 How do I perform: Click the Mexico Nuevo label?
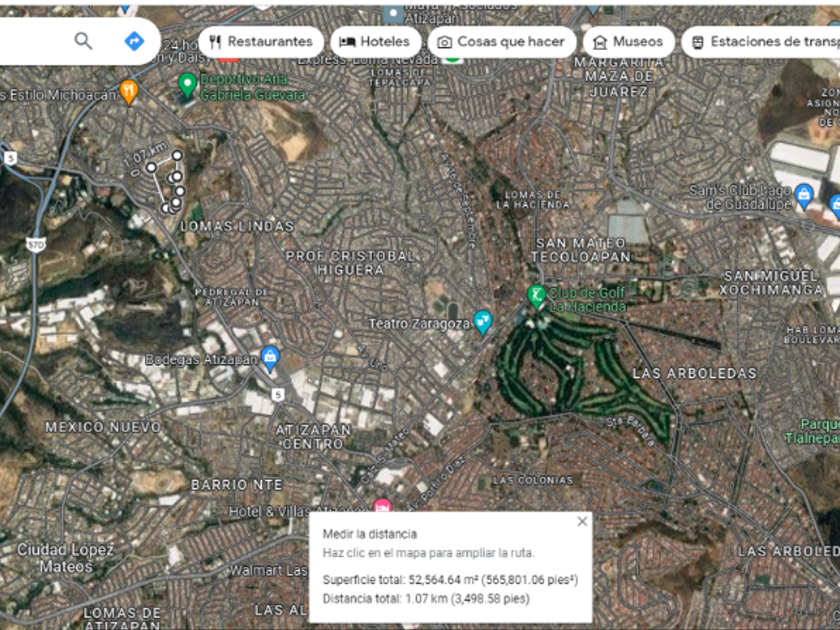coord(103,427)
